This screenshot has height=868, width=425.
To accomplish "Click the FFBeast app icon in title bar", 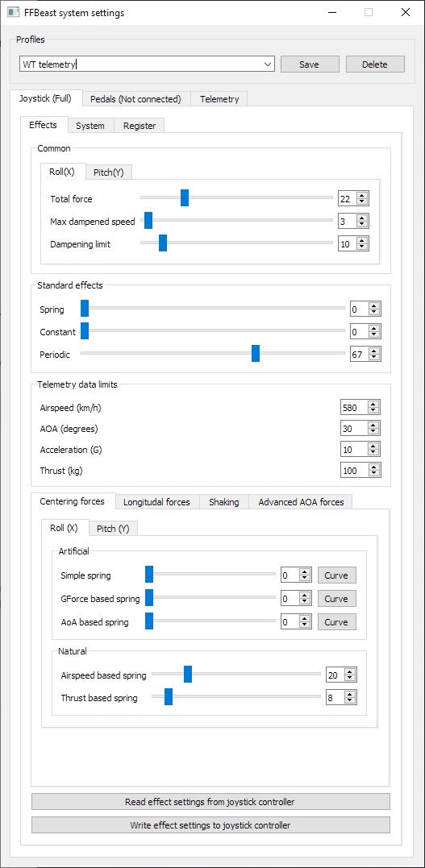I will (13, 13).
